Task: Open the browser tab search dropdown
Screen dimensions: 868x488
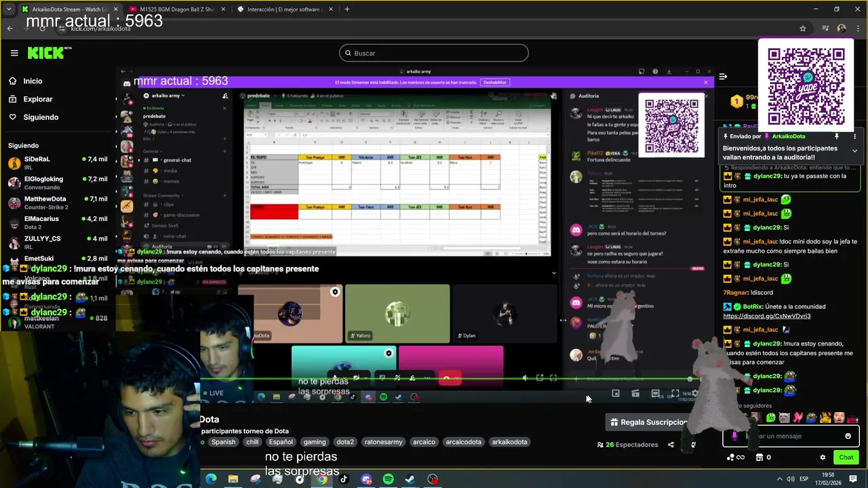Action: point(8,9)
